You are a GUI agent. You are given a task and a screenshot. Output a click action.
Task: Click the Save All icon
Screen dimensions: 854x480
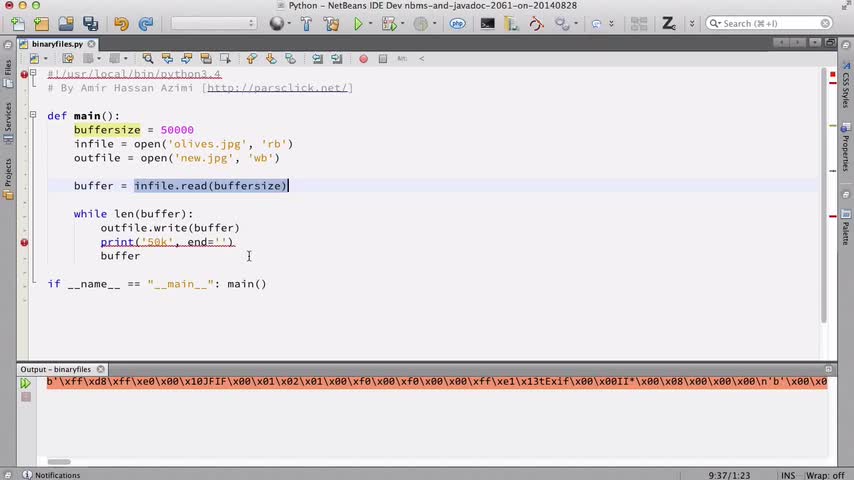90,23
